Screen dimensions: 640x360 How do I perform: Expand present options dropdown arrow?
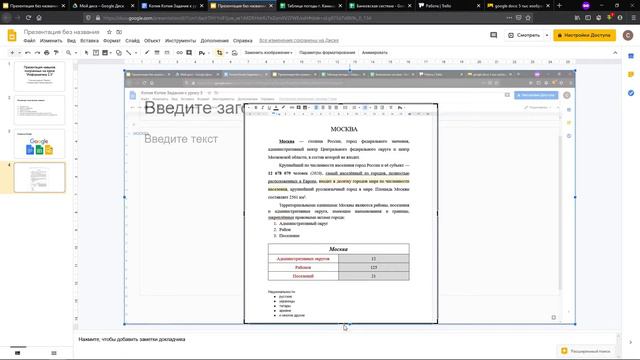(x=547, y=36)
